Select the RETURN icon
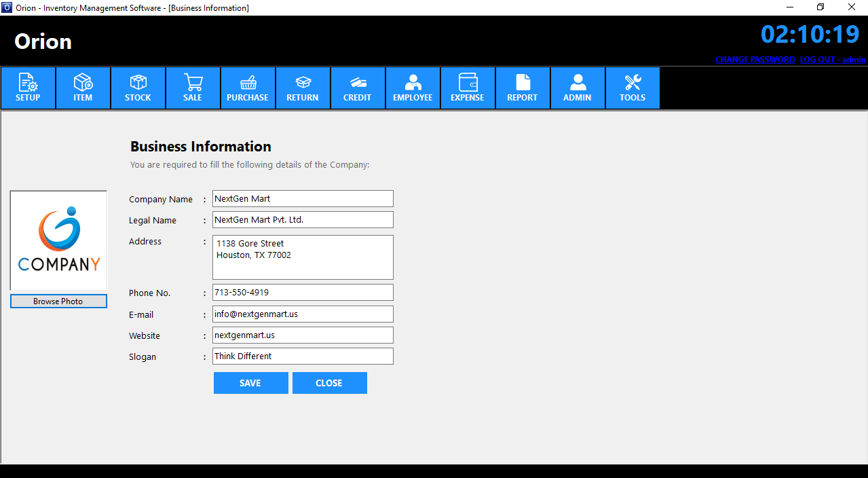 pos(303,88)
